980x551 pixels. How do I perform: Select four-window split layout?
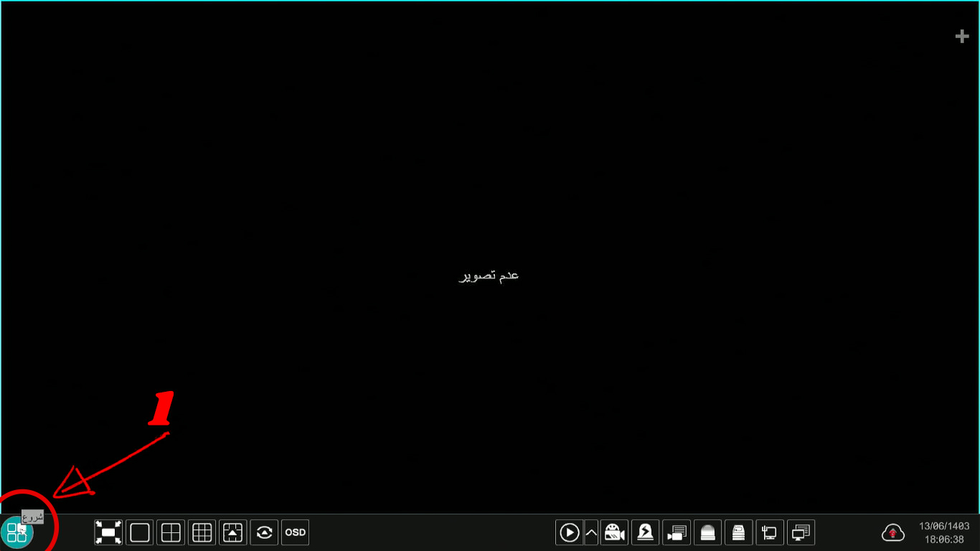point(171,532)
